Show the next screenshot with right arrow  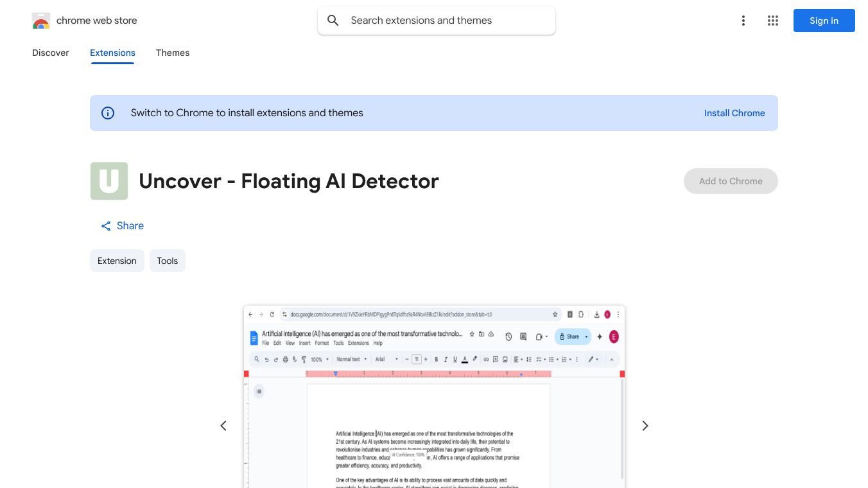pos(645,426)
